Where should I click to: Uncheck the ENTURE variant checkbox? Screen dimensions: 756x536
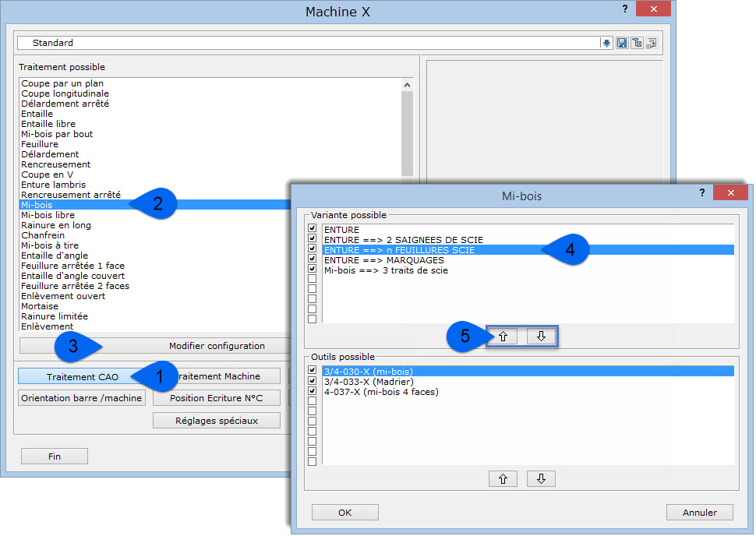tap(313, 230)
